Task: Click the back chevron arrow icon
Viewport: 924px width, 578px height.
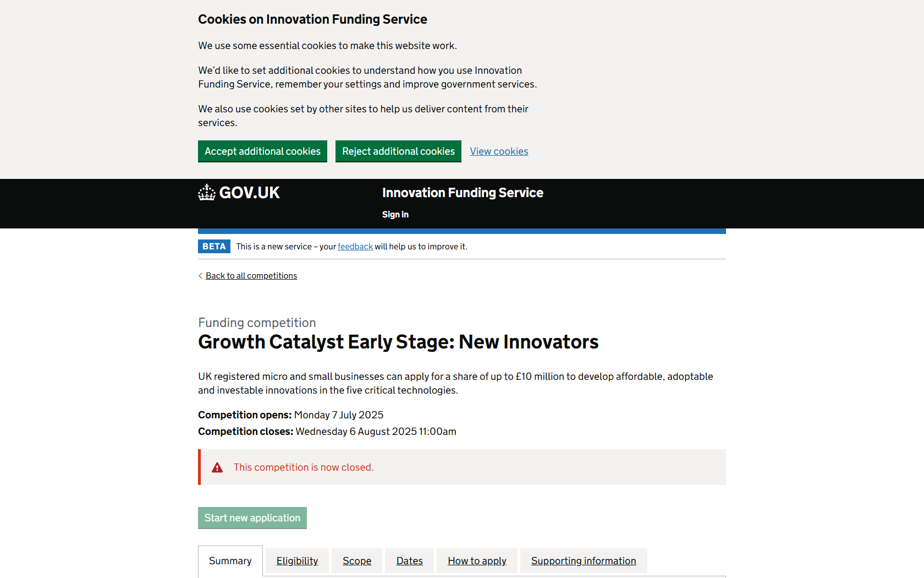Action: 200,276
